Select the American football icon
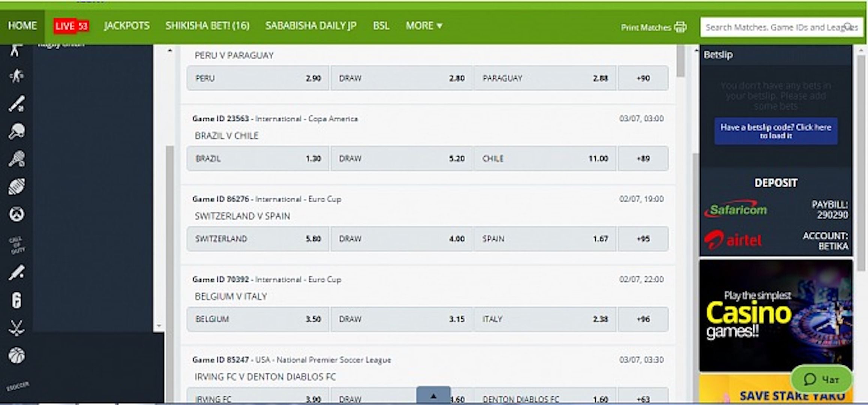The width and height of the screenshot is (868, 405). tap(16, 186)
